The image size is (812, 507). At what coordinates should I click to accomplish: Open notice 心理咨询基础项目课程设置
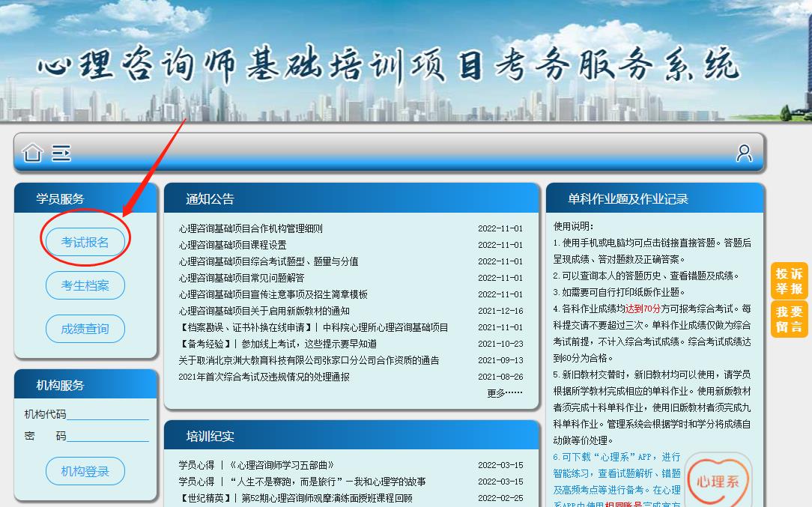click(x=232, y=245)
